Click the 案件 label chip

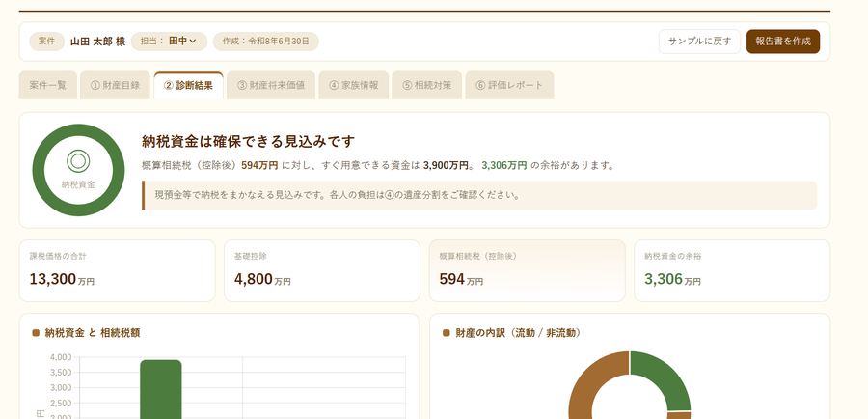point(46,41)
